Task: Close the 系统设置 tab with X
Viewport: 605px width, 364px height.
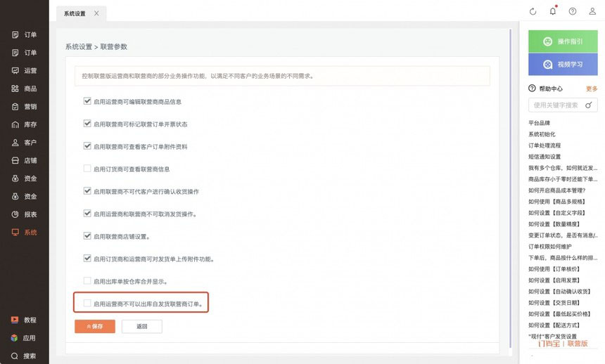Action: pos(96,13)
